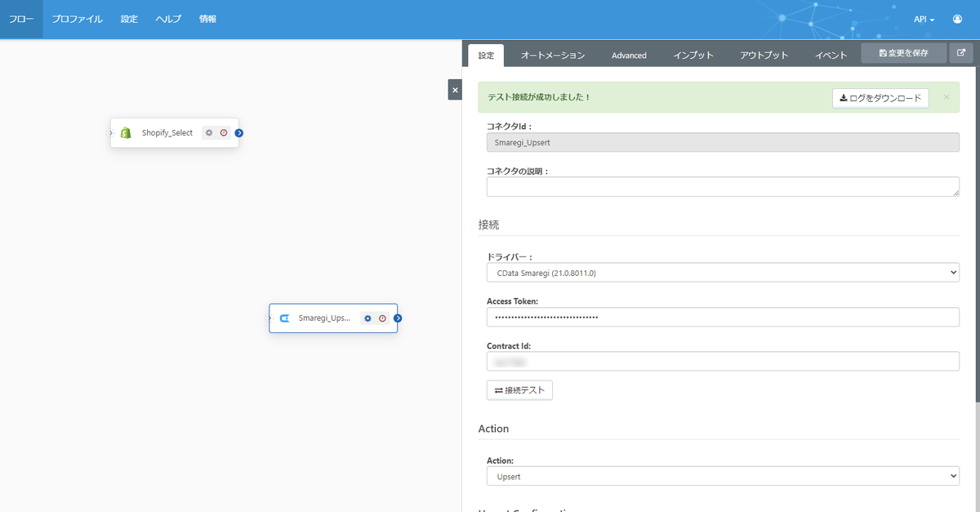Click Smaregi_Upsert blue output arrow
The image size is (980, 512).
pos(398,318)
